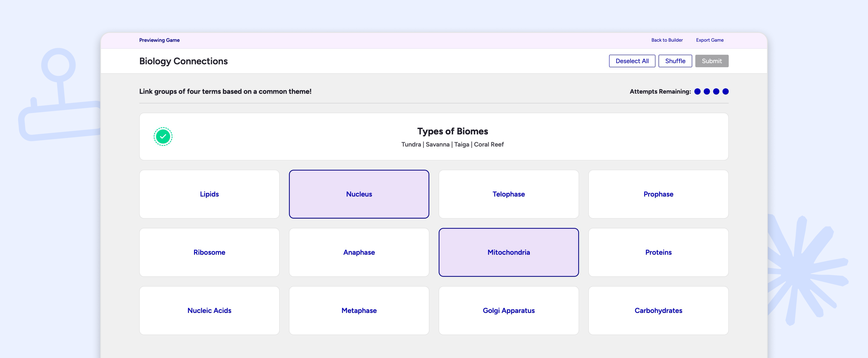Click the Export Game link
This screenshot has height=358, width=868.
point(710,40)
